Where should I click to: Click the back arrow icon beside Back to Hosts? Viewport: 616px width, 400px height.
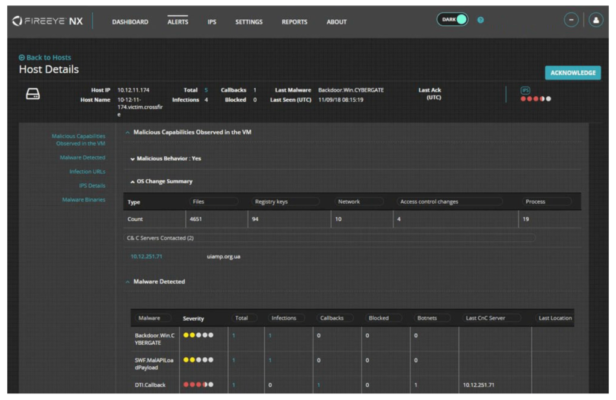click(22, 57)
